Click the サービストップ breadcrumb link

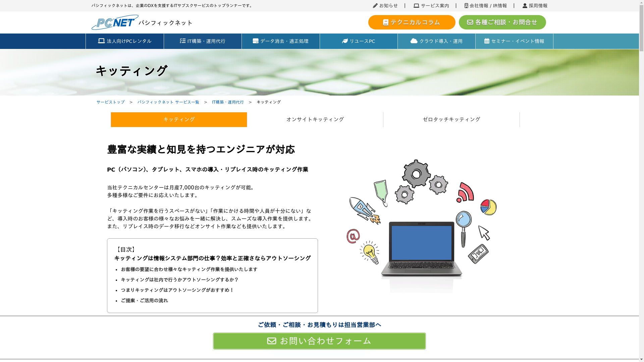pos(110,102)
